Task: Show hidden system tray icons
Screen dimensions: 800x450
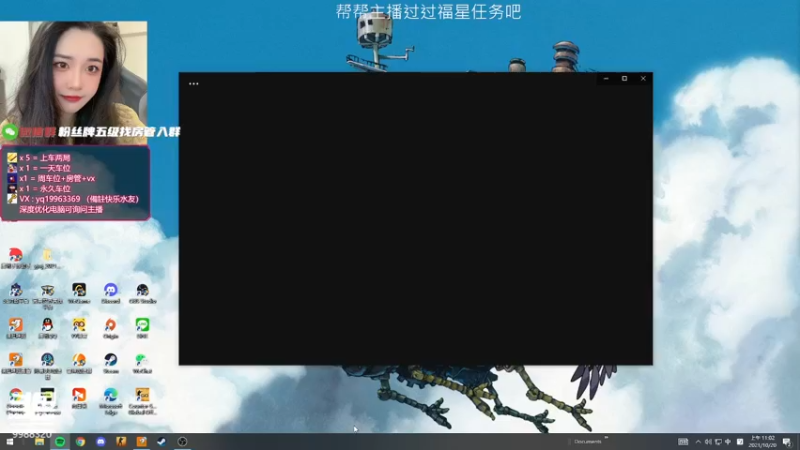Action: (x=698, y=442)
